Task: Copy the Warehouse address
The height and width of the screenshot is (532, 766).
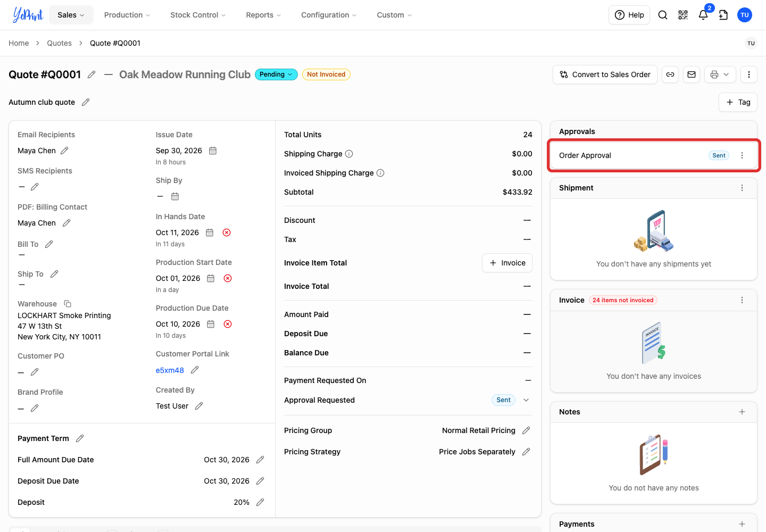Action: (68, 304)
